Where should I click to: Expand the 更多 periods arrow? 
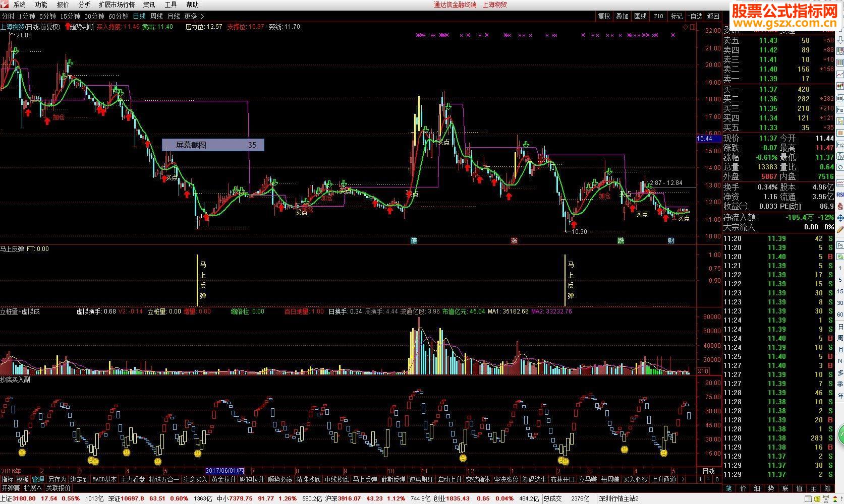point(203,16)
